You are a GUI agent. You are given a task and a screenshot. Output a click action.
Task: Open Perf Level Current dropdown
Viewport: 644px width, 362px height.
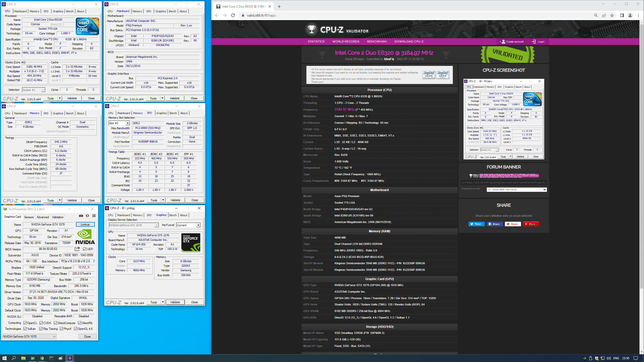188,225
